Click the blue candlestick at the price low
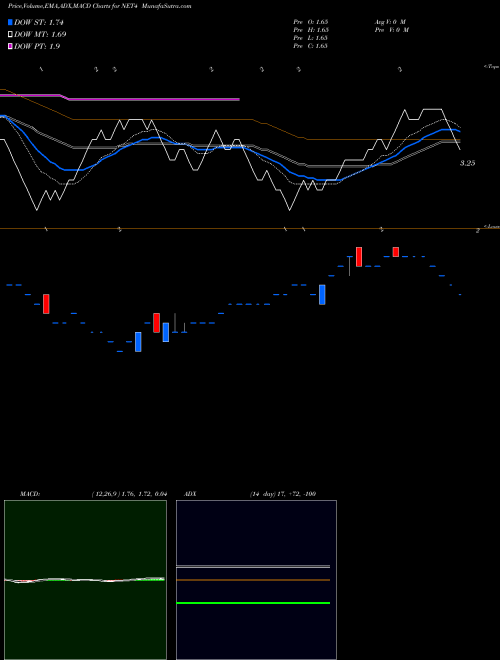The width and height of the screenshot is (500, 660). point(138,342)
